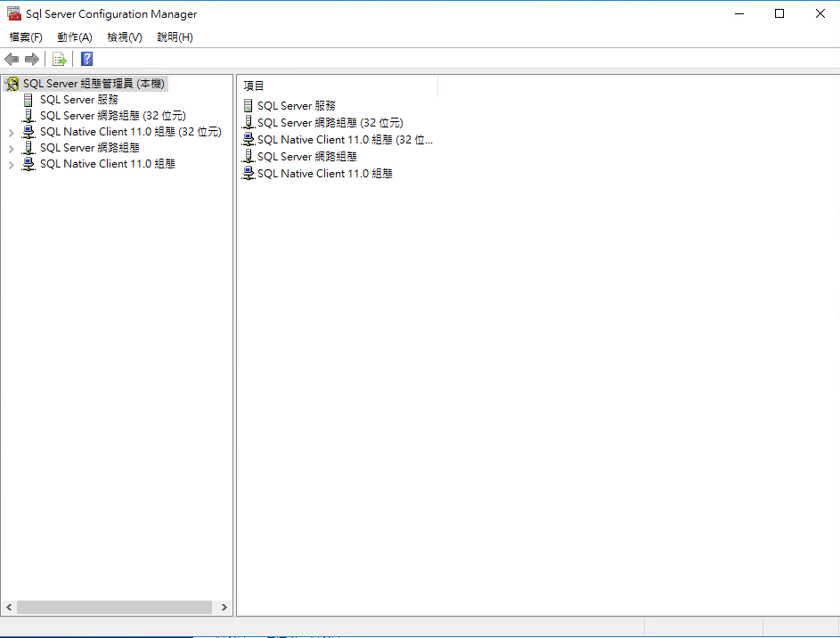Click the 項目 column header
The width and height of the screenshot is (840, 638).
pos(338,86)
